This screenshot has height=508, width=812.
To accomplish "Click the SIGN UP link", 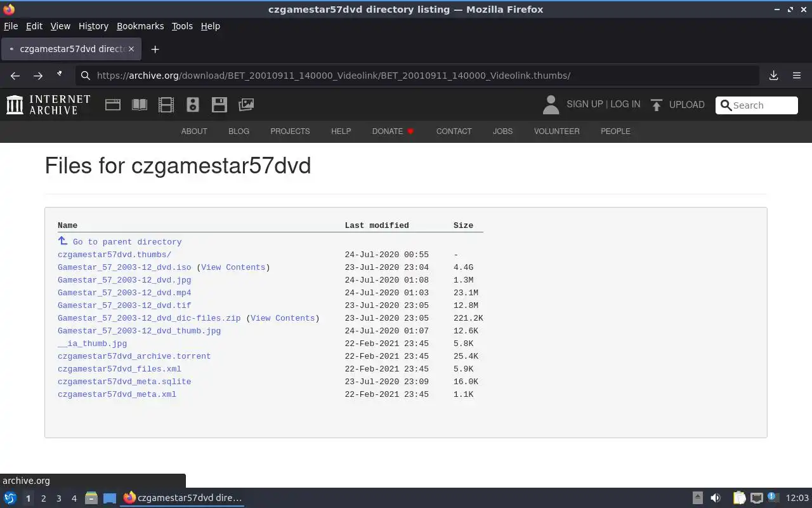I will pos(585,104).
